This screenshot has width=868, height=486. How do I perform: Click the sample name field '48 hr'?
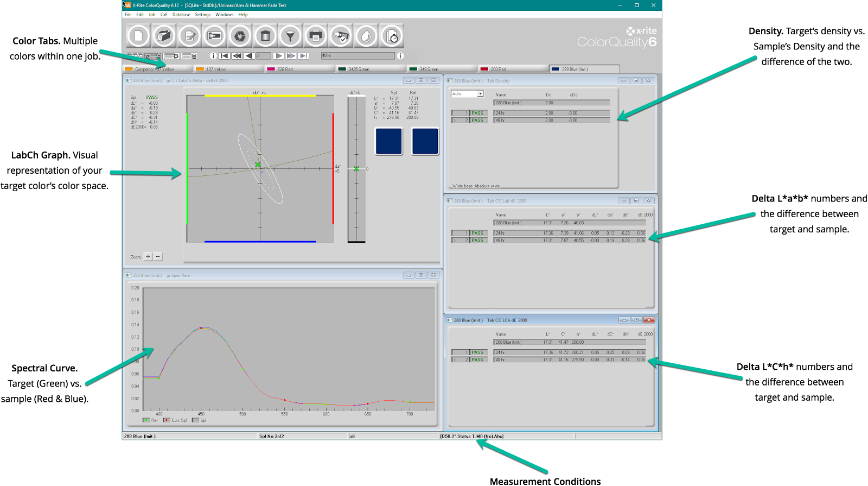(x=358, y=56)
